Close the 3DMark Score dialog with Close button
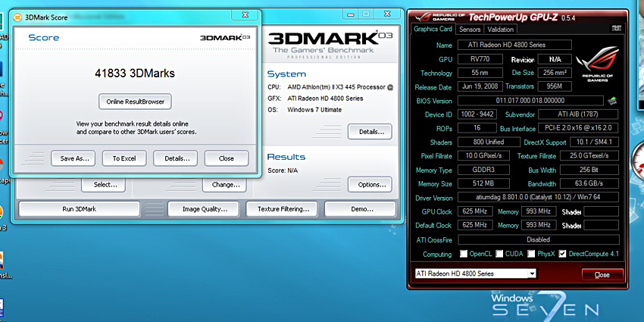Image resolution: width=644 pixels, height=322 pixels. point(227,158)
